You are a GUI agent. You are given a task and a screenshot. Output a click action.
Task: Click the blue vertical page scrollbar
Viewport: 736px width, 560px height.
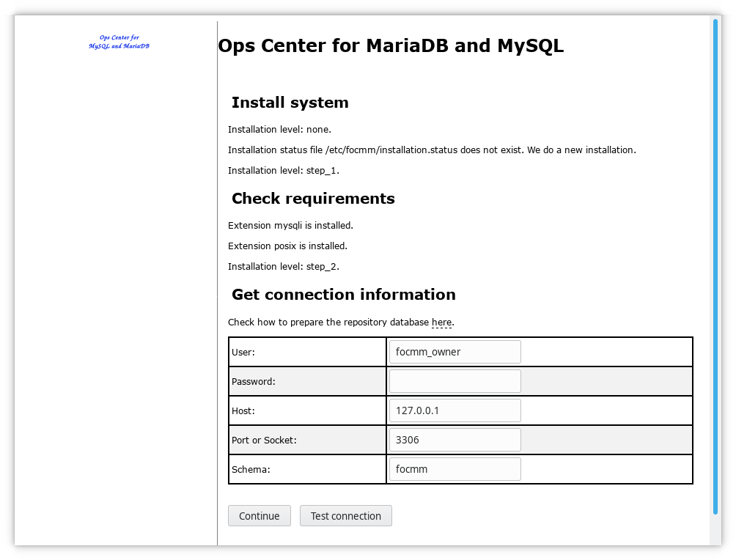715,267
